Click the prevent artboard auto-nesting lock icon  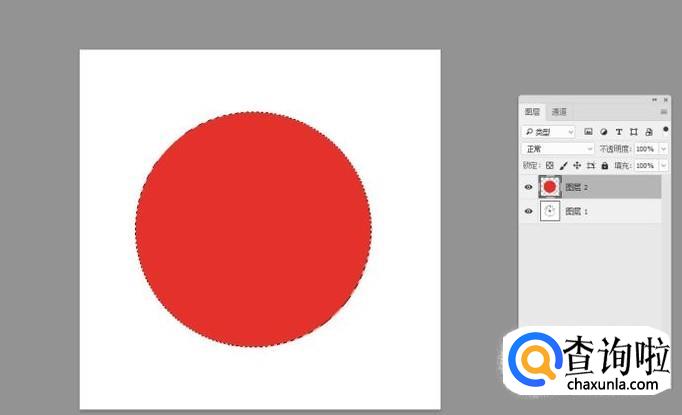[591, 165]
